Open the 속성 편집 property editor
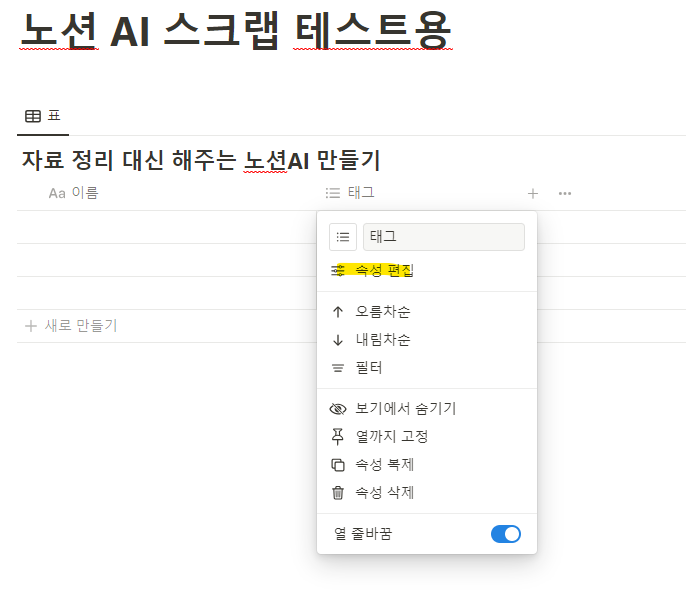The height and width of the screenshot is (616, 686). point(427,271)
